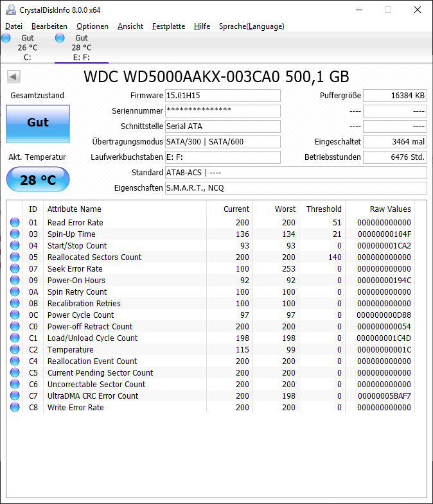
Task: Select the E: F: disk tab
Action: click(x=82, y=48)
